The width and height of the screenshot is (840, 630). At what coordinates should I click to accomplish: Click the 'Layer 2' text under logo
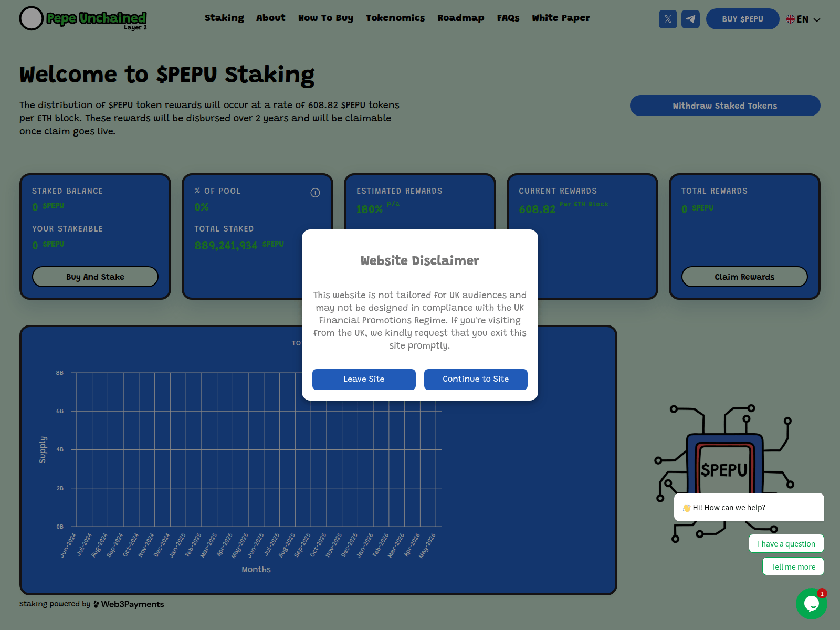click(x=135, y=27)
